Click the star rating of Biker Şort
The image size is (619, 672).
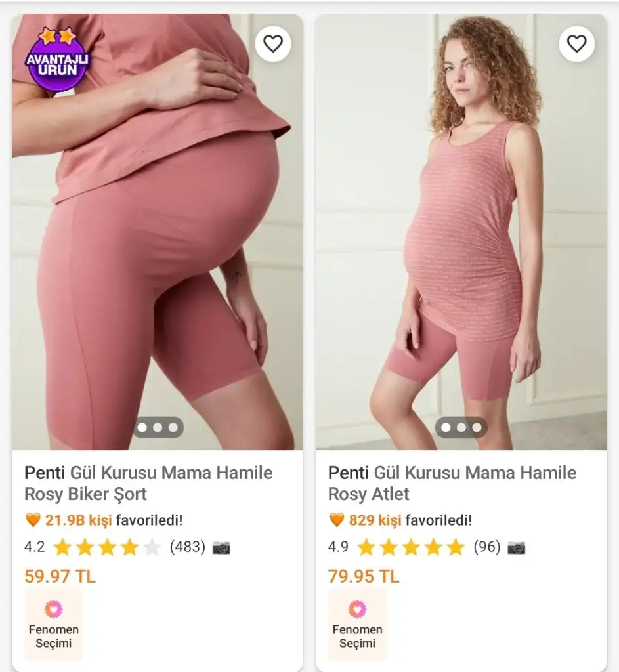pos(107,547)
